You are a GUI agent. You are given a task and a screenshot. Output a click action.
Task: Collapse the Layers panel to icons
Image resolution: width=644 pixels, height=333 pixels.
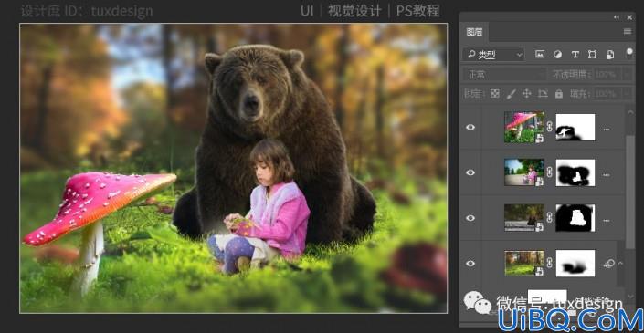coord(616,17)
